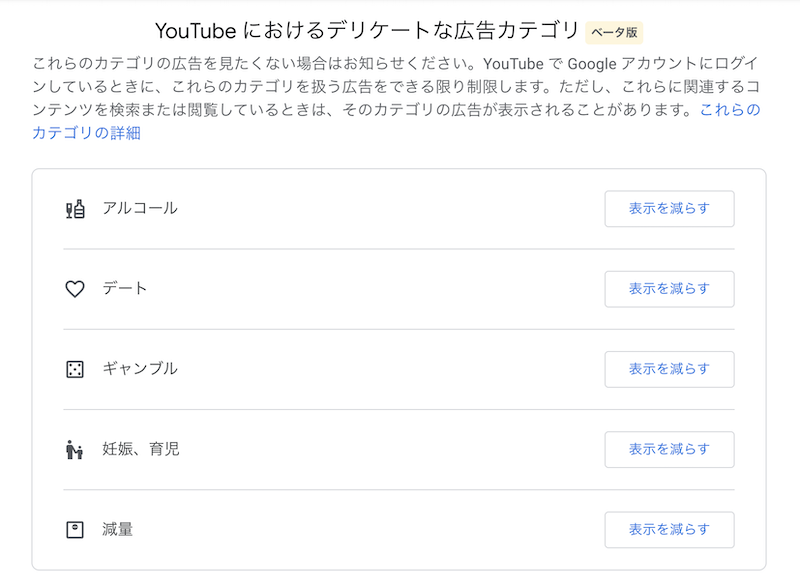The width and height of the screenshot is (800, 586).
Task: Open the これらのカテゴリの詳細 link
Action: [x=86, y=133]
